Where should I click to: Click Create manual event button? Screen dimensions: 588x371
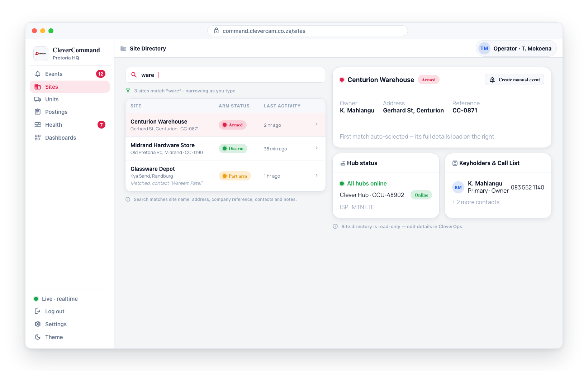coord(514,79)
